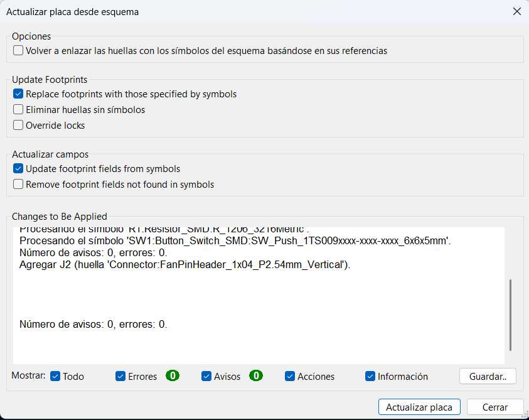The height and width of the screenshot is (420, 529).
Task: Enable Eliminar huellas sin símbolos option
Action: tap(18, 110)
